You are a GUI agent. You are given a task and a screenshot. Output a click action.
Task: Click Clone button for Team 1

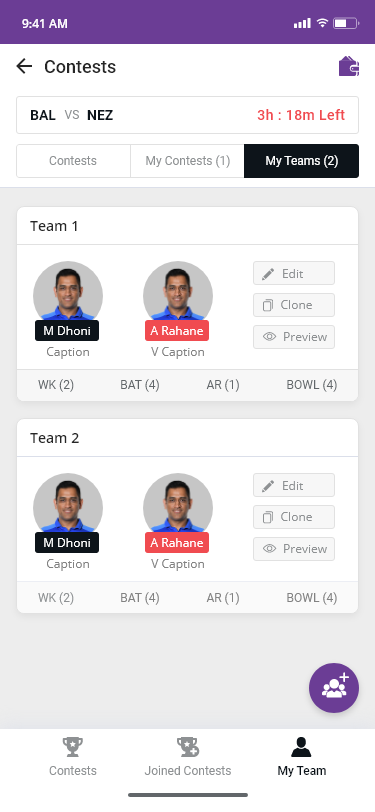pos(294,305)
